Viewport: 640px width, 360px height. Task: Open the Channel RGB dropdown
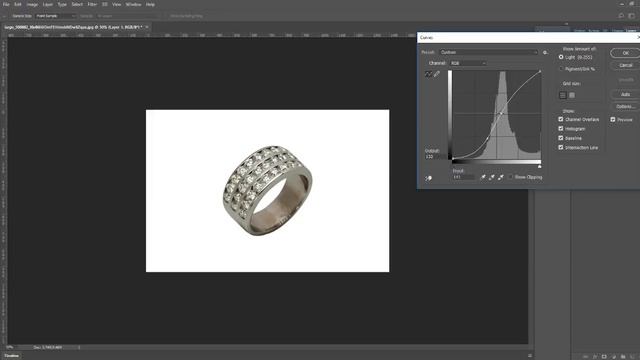coord(468,63)
